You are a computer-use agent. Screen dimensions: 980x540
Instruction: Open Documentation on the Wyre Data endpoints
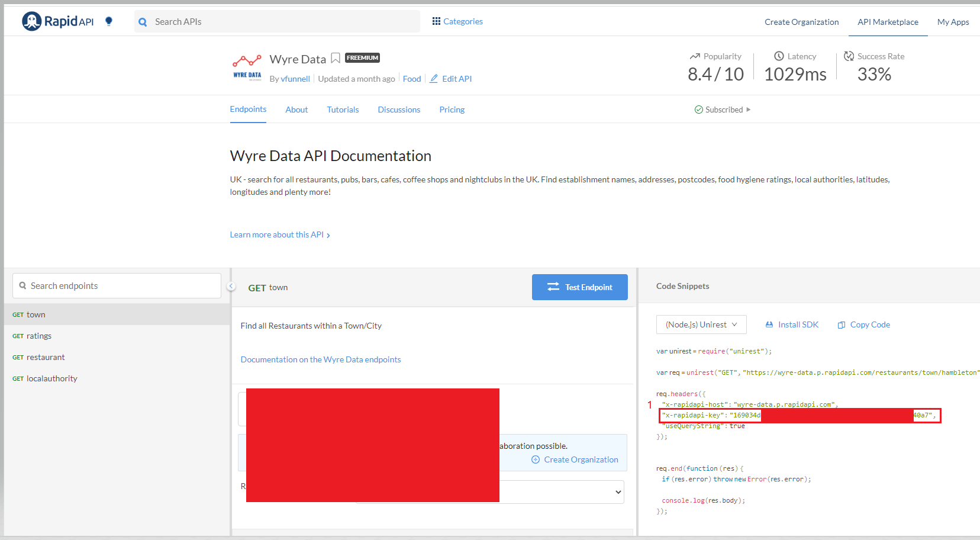pyautogui.click(x=321, y=359)
